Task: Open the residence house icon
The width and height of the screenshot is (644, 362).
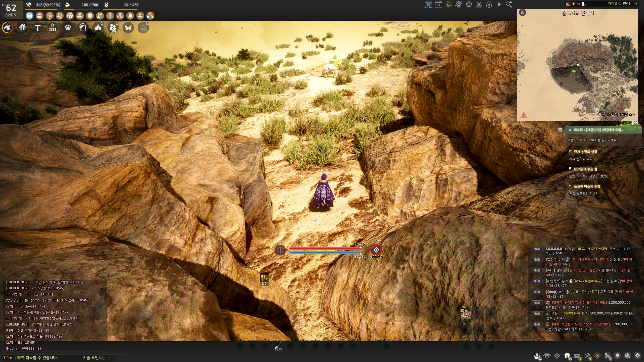Action: (22, 27)
